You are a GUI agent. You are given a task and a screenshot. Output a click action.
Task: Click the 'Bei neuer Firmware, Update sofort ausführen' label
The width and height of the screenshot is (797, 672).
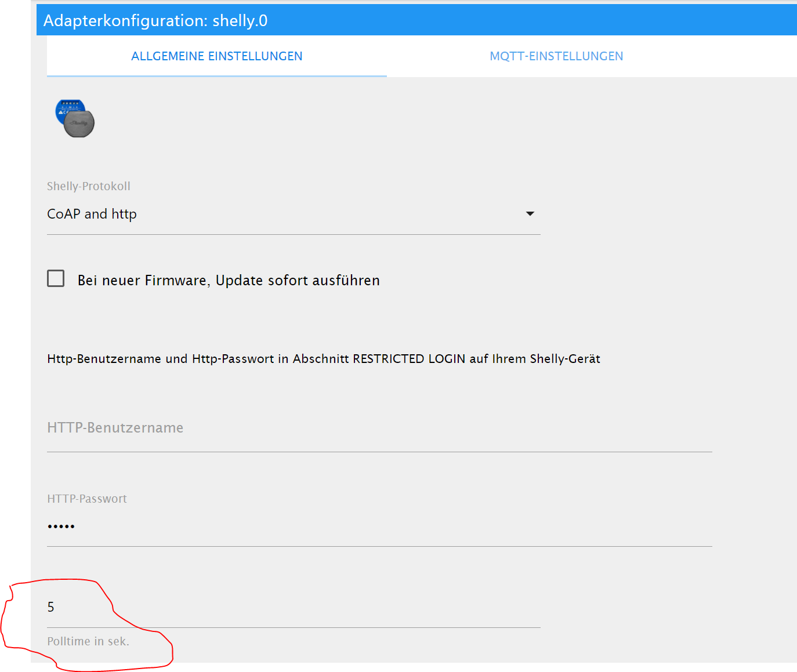pos(229,281)
